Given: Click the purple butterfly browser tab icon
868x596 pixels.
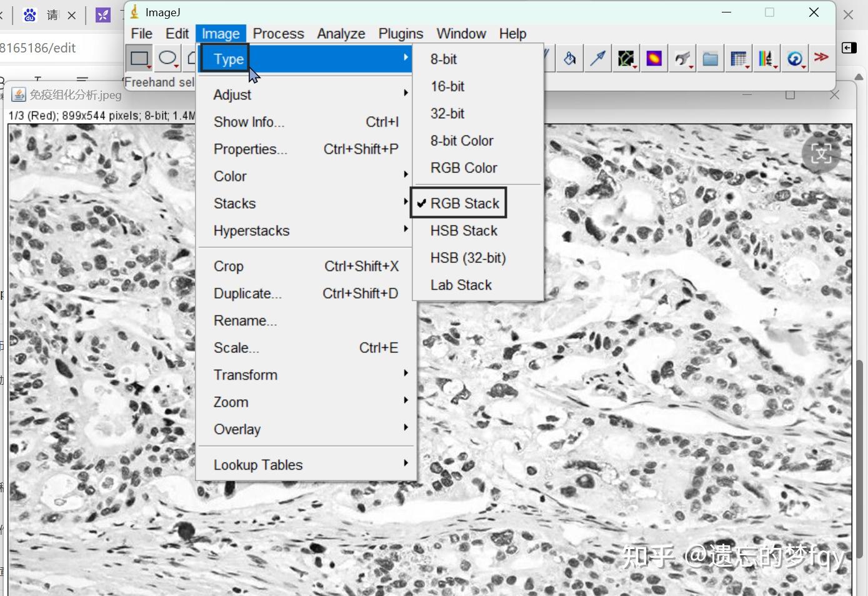Looking at the screenshot, I should click(103, 15).
